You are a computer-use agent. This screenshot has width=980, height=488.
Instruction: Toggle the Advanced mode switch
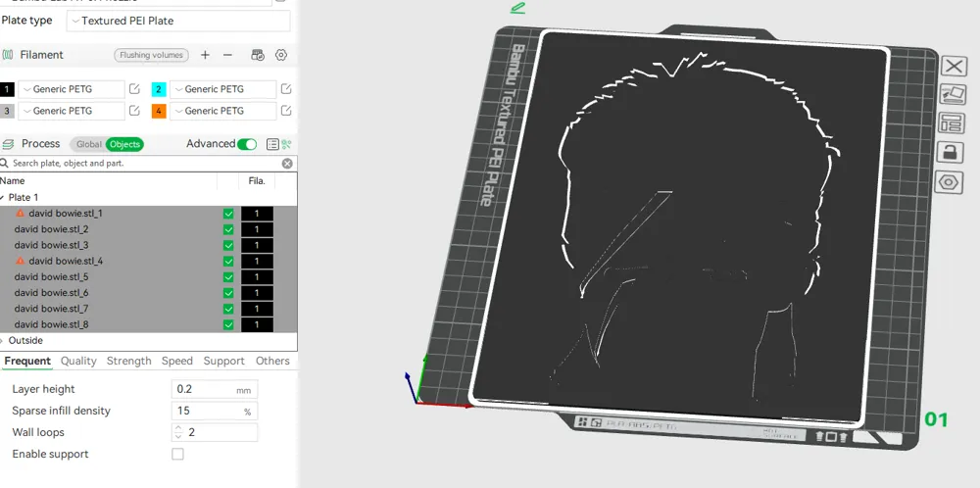tap(247, 144)
